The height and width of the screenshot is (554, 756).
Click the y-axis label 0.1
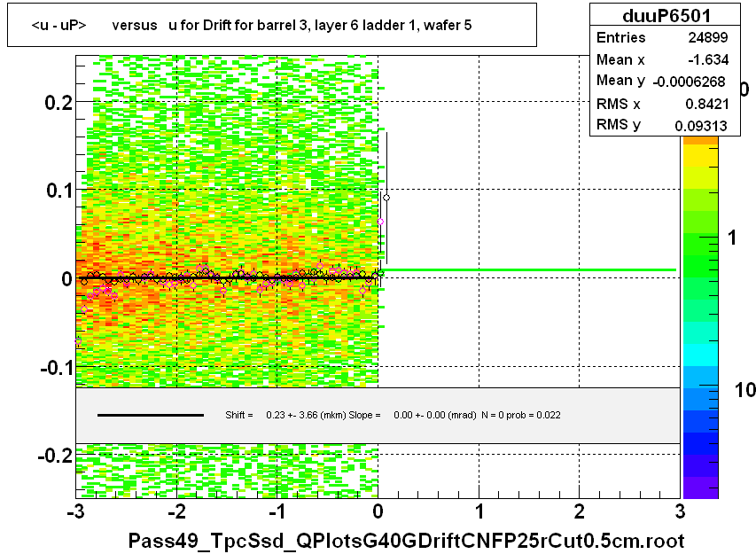59,191
